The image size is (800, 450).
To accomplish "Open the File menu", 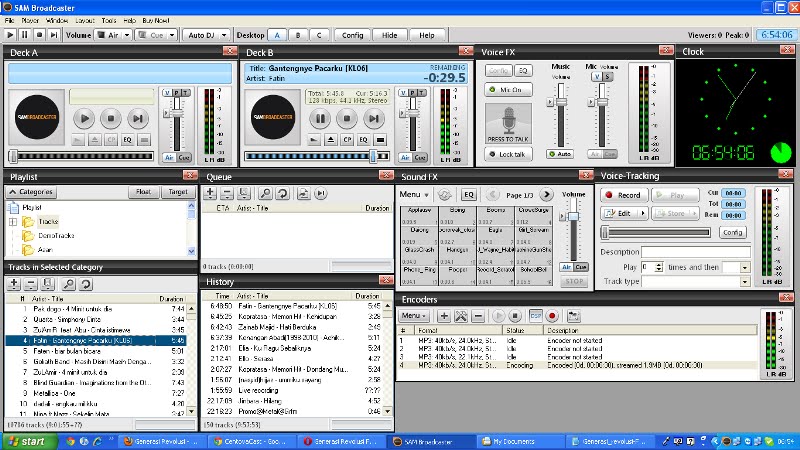I will pyautogui.click(x=9, y=20).
